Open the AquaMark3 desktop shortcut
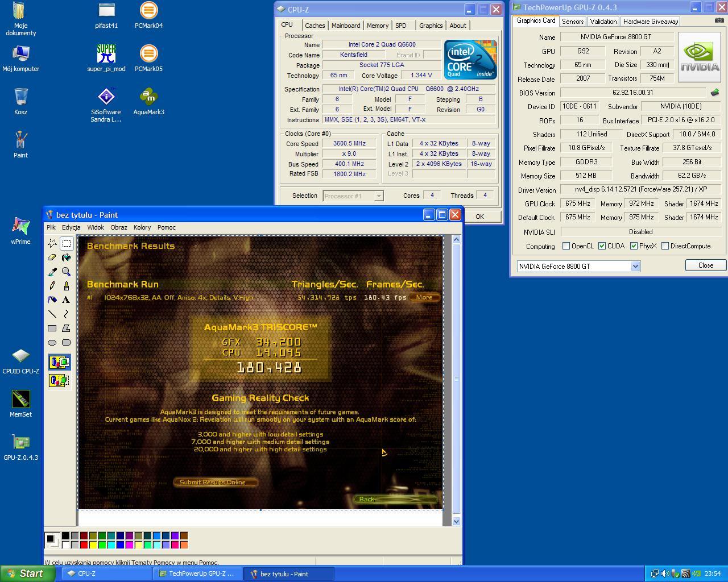Viewport: 728px width, 582px height. click(148, 102)
